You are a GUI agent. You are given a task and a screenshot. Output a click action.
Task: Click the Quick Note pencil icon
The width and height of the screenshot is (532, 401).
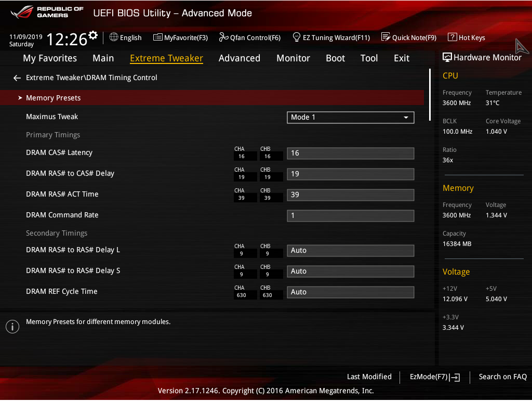click(386, 37)
